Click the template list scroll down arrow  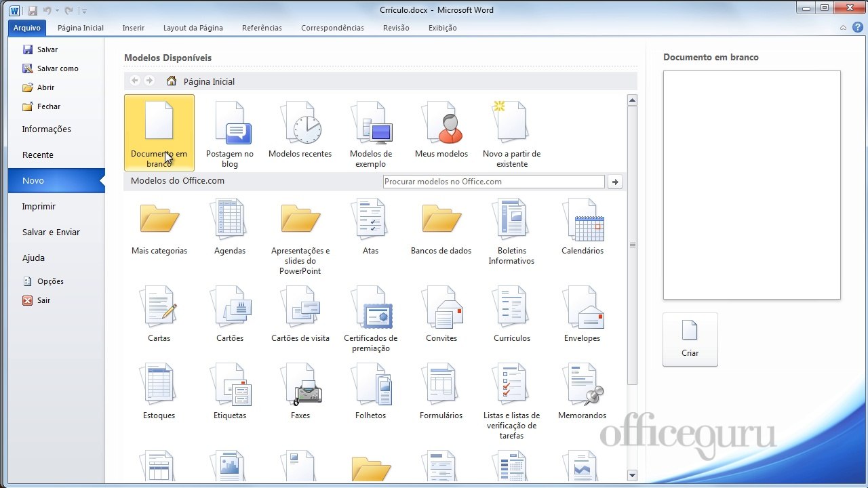click(x=632, y=475)
